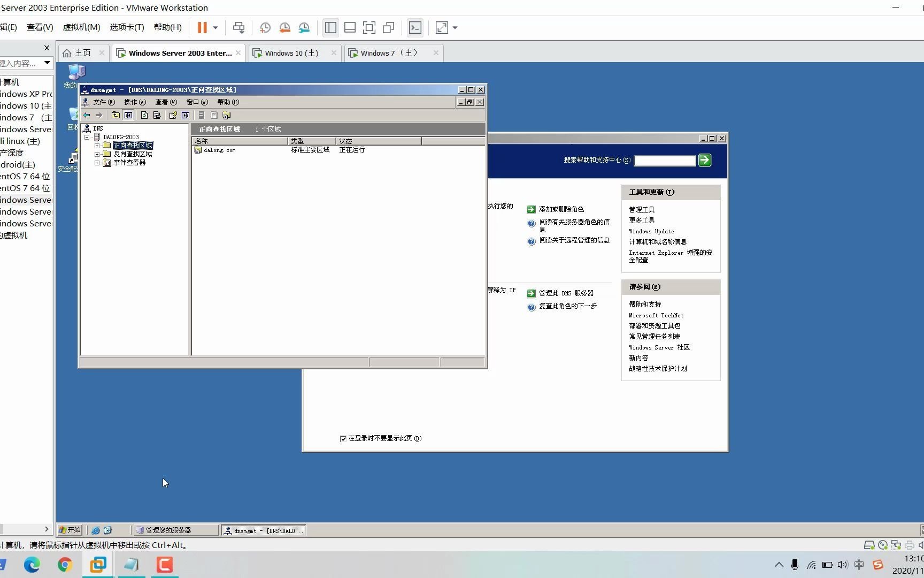Click the 管理您的服务器 taskbar button
This screenshot has width=924, height=578.
pyautogui.click(x=175, y=530)
